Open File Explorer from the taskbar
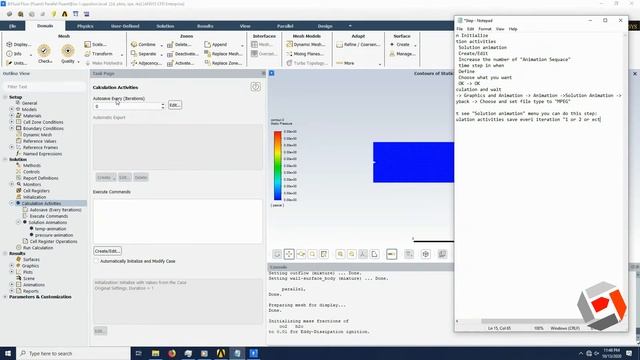Screen dimensions: 640x360 (156, 353)
